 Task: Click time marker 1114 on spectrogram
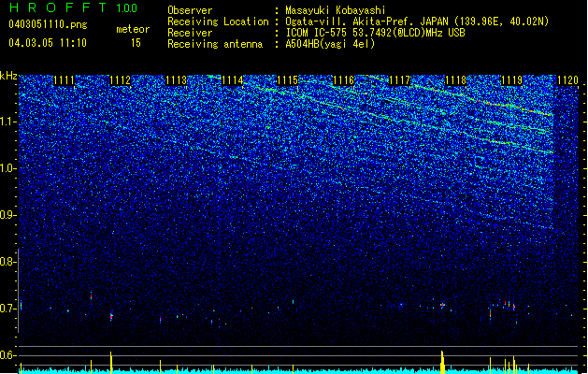(x=232, y=80)
